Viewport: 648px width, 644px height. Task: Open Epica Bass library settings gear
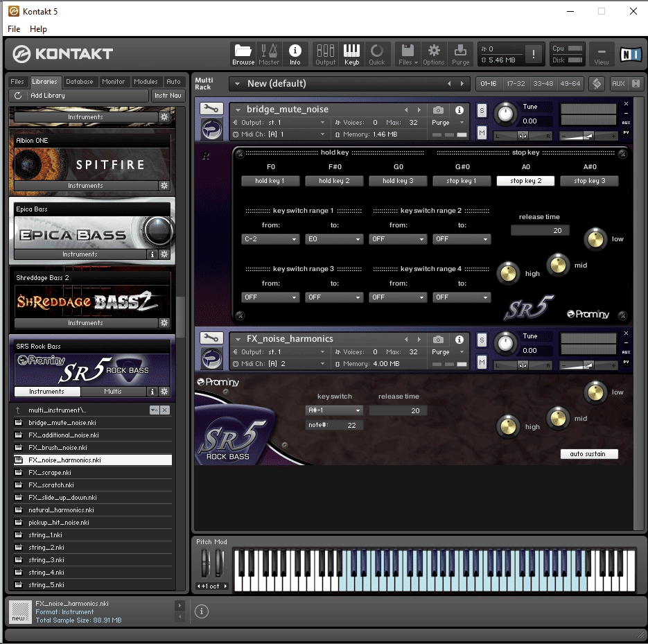pyautogui.click(x=164, y=254)
